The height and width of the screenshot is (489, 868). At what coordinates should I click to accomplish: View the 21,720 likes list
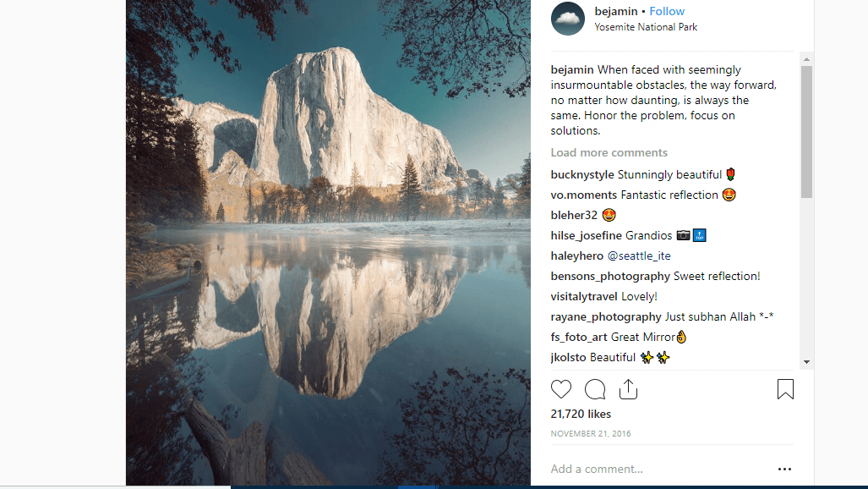[581, 415]
